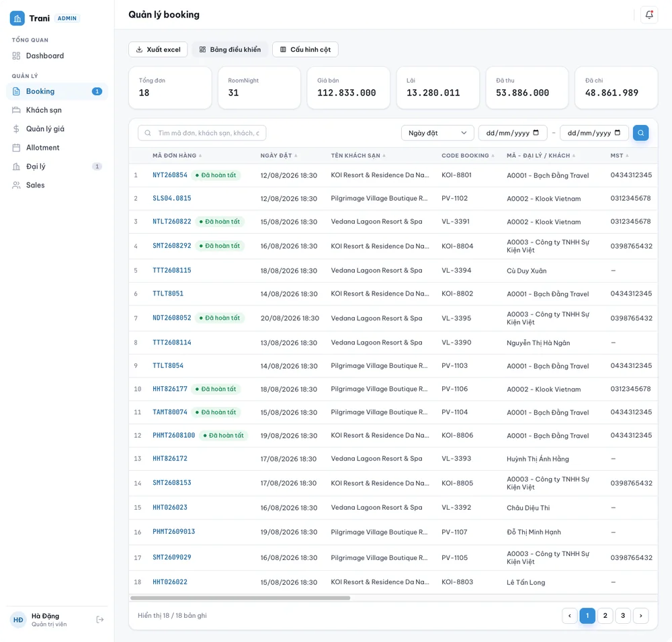Image resolution: width=672 pixels, height=642 pixels.
Task: Open the notification bell icon
Action: pyautogui.click(x=649, y=15)
